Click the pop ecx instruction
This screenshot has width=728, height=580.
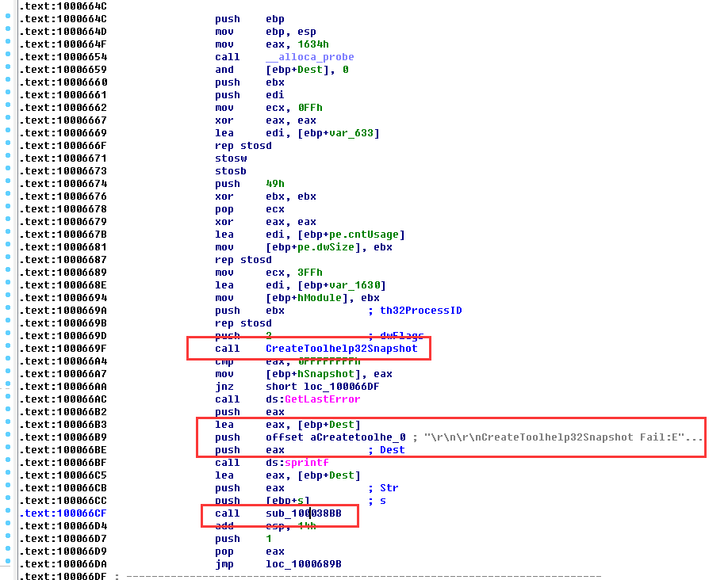point(249,209)
